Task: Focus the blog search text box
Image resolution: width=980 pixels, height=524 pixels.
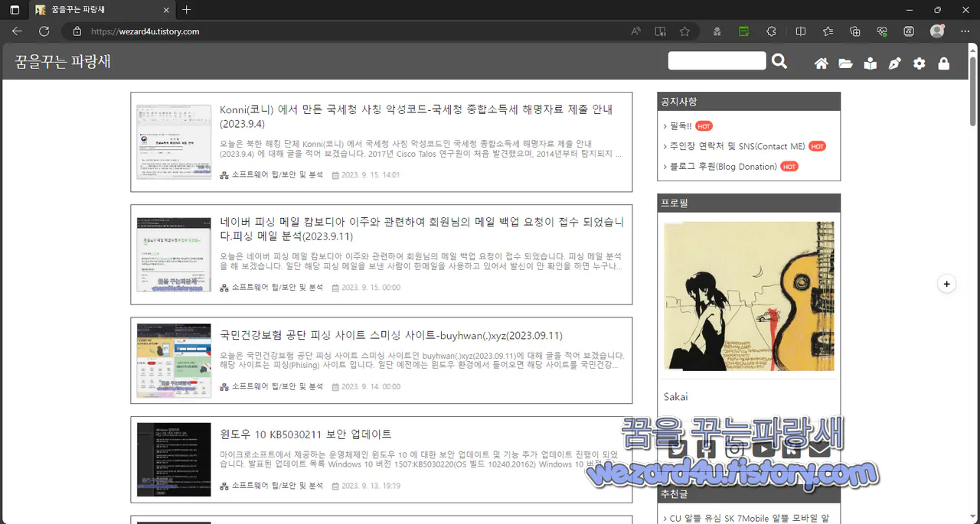Action: pos(717,61)
